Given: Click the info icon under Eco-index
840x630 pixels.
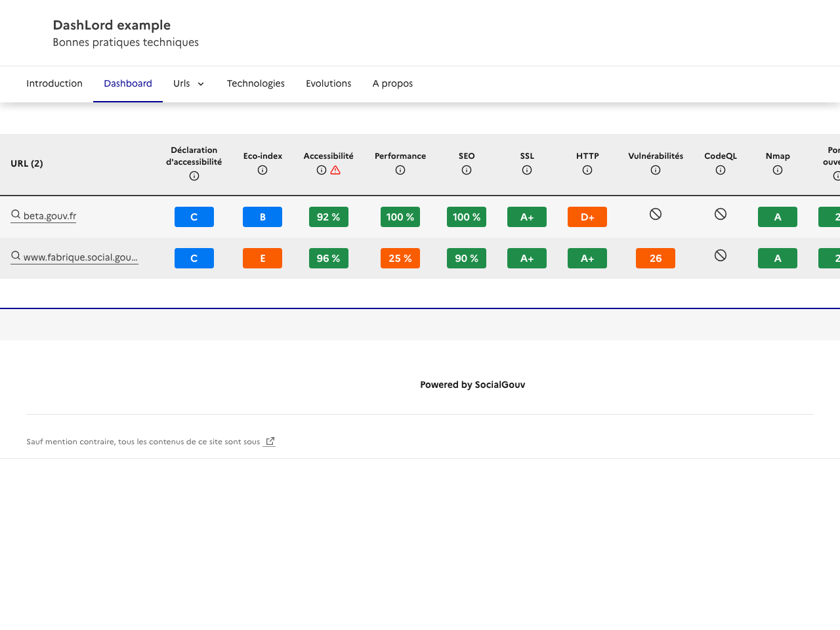Looking at the screenshot, I should 262,170.
